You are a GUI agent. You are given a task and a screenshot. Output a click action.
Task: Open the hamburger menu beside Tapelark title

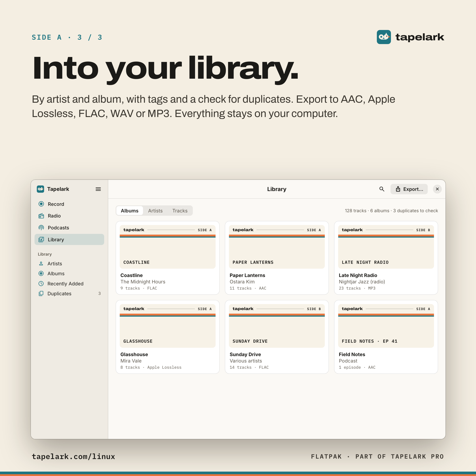(x=98, y=189)
